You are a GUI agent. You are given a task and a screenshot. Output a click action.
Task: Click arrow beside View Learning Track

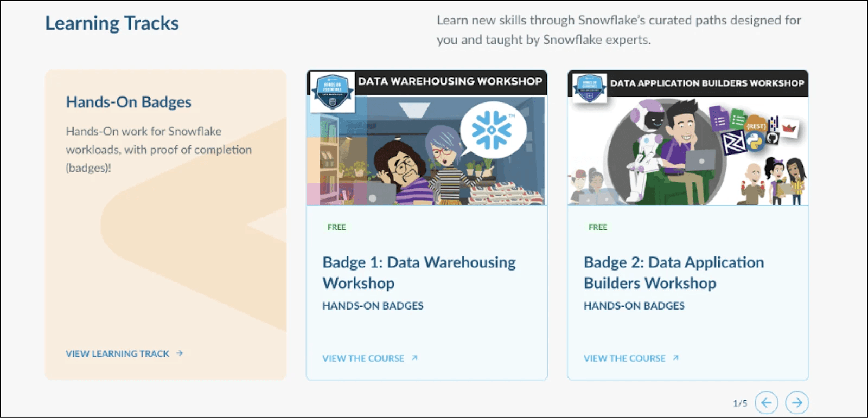180,353
